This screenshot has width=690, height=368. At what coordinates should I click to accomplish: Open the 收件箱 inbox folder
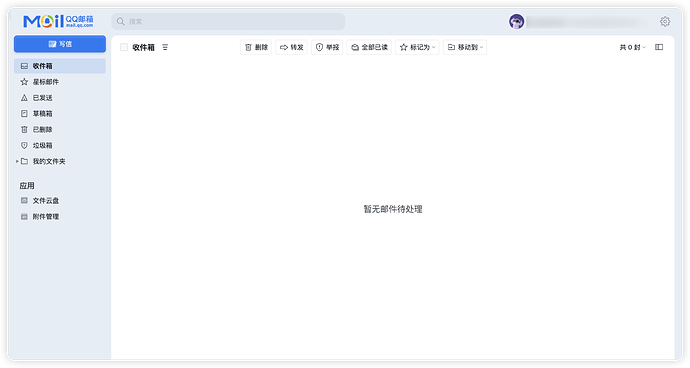(60, 66)
